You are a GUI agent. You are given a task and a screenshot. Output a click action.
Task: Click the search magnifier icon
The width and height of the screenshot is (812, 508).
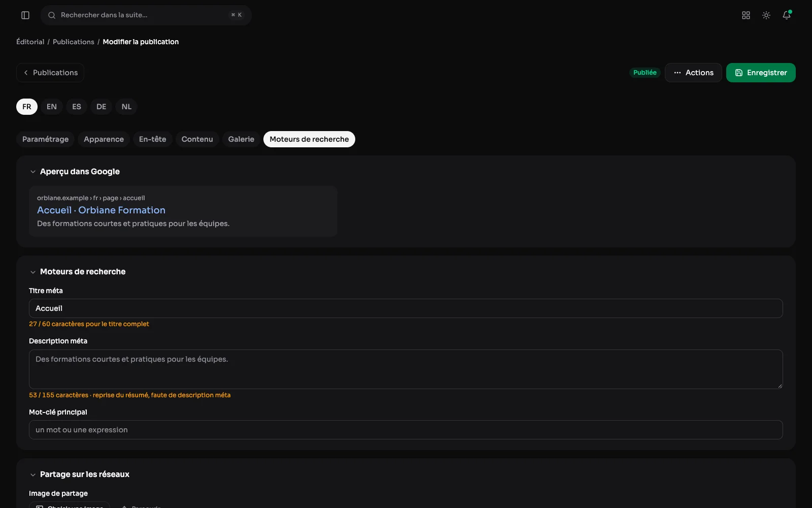click(x=52, y=15)
